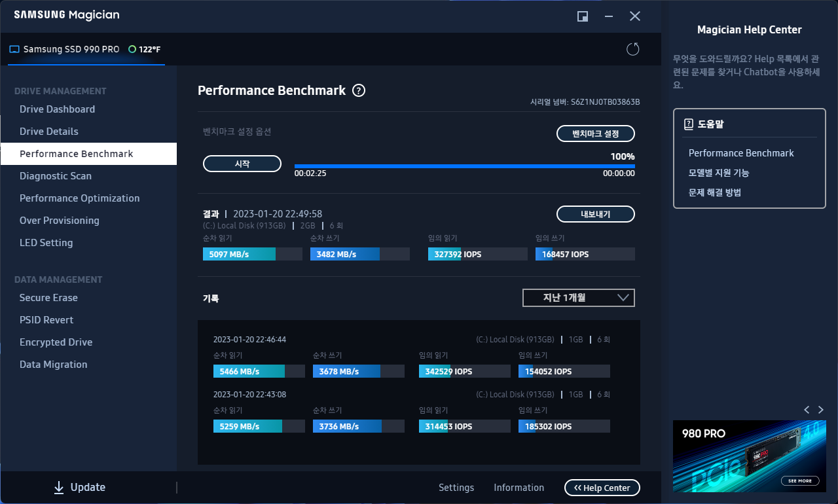The width and height of the screenshot is (838, 504).
Task: Click the 3678 MB/s history write bar
Action: click(x=359, y=371)
